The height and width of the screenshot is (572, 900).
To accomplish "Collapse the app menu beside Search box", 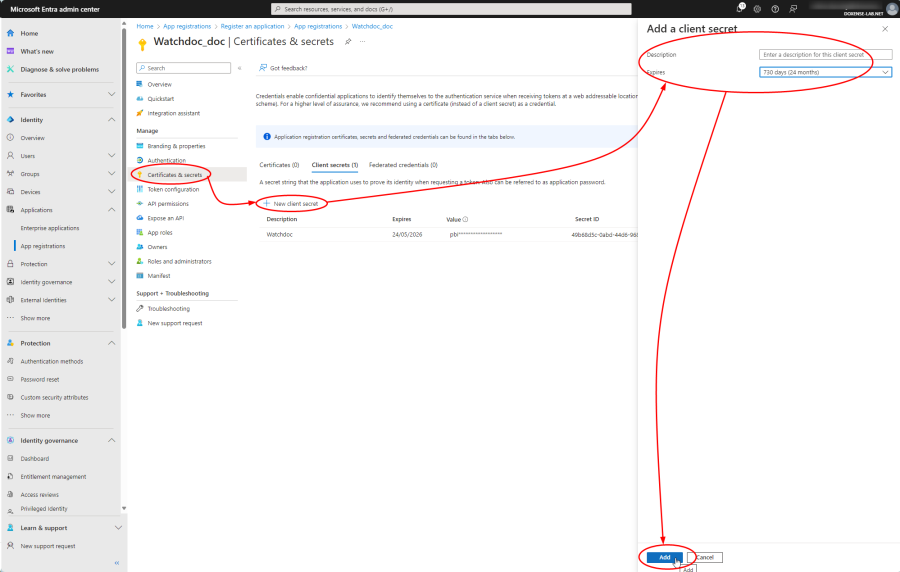I will click(x=239, y=68).
